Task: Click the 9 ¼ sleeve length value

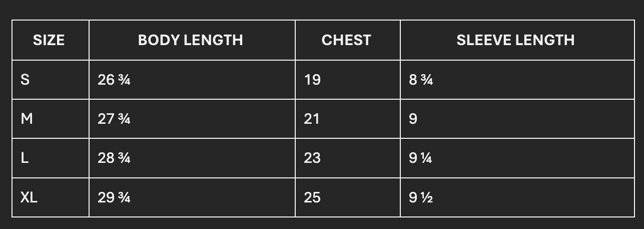Action: click(420, 158)
